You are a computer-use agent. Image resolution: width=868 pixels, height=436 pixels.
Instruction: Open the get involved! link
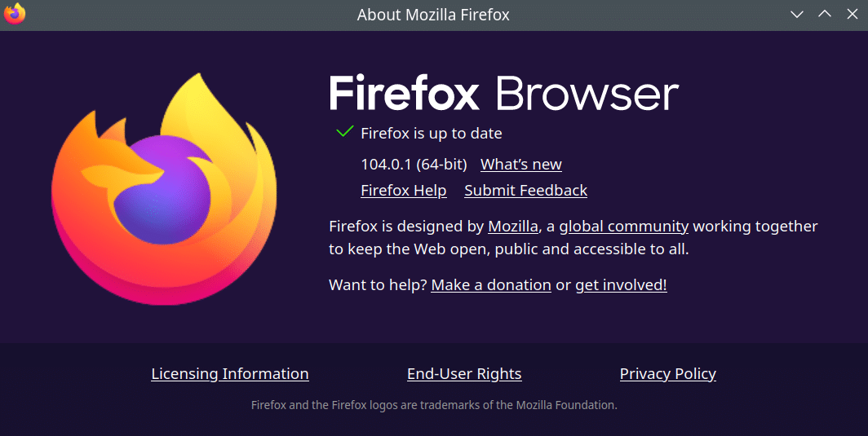coord(621,285)
